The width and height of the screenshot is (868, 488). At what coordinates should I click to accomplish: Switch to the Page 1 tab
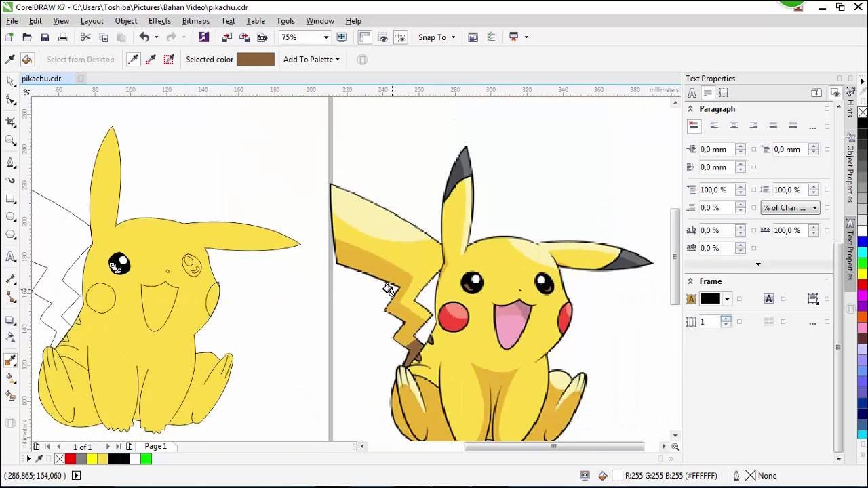pos(155,446)
